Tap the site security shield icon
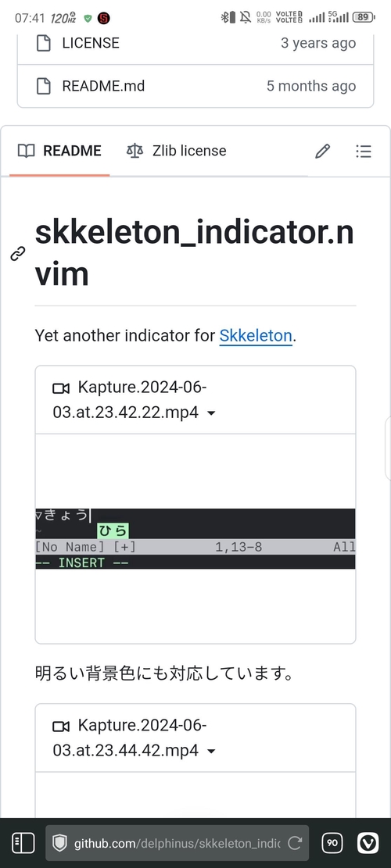The image size is (391, 868). pos(59,843)
